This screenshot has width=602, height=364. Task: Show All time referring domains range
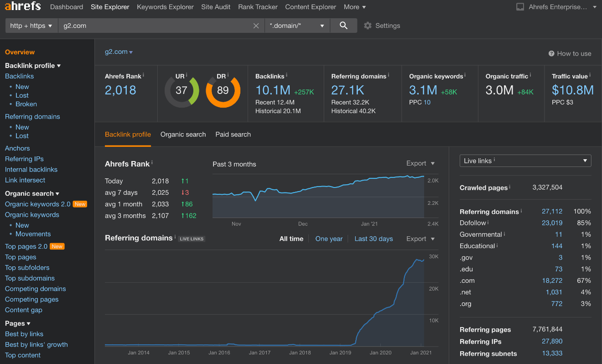(x=291, y=239)
